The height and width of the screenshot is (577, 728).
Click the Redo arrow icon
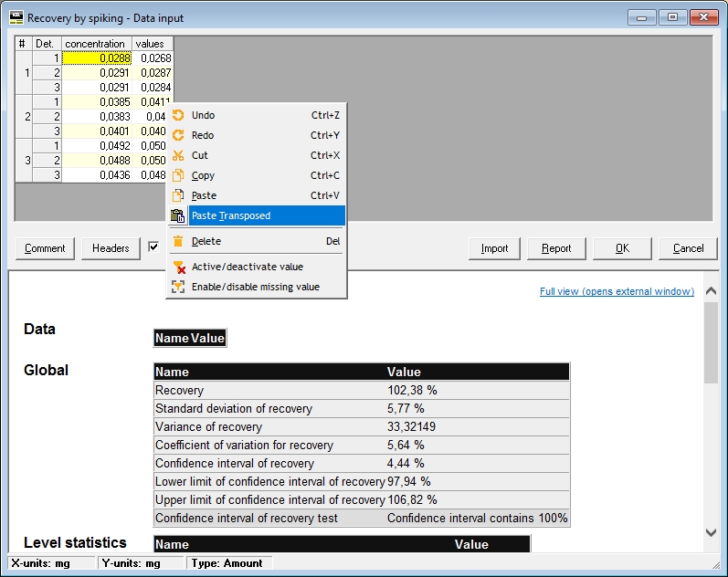(178, 135)
